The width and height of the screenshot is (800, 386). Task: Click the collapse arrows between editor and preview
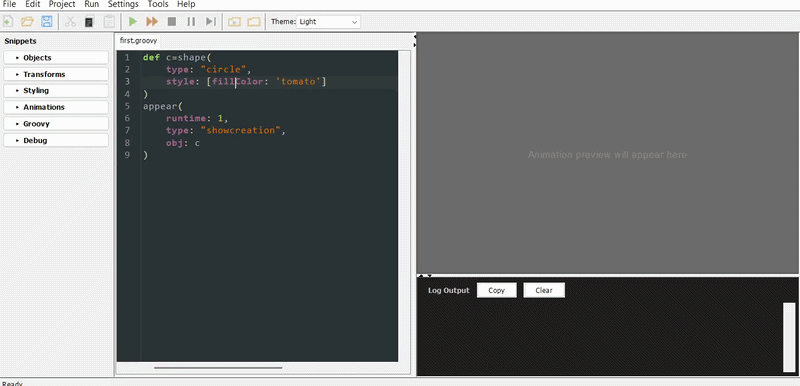[x=415, y=41]
